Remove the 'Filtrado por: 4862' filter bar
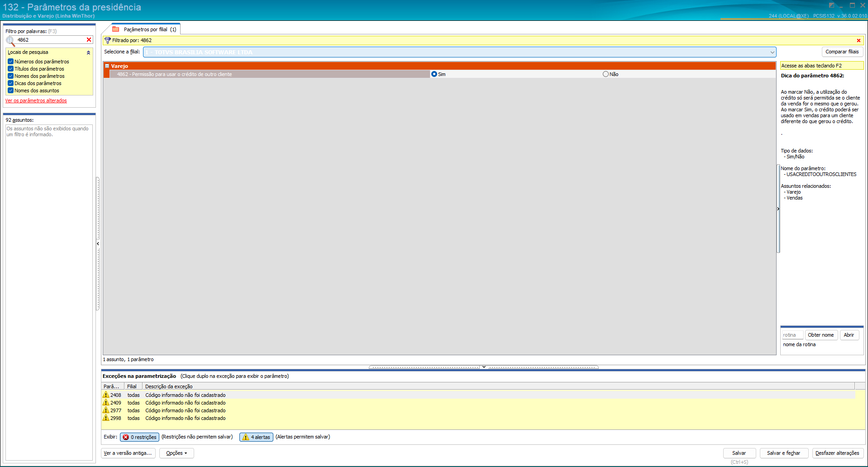Image resolution: width=868 pixels, height=467 pixels. [858, 41]
